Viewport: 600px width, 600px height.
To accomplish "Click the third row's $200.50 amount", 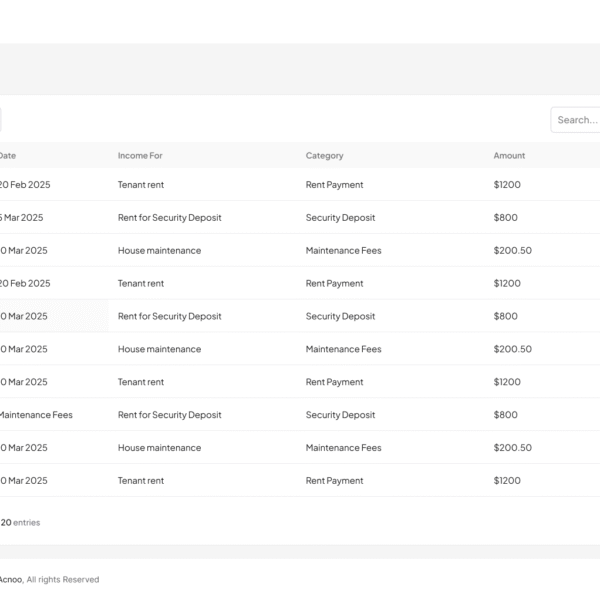I will click(x=512, y=251).
